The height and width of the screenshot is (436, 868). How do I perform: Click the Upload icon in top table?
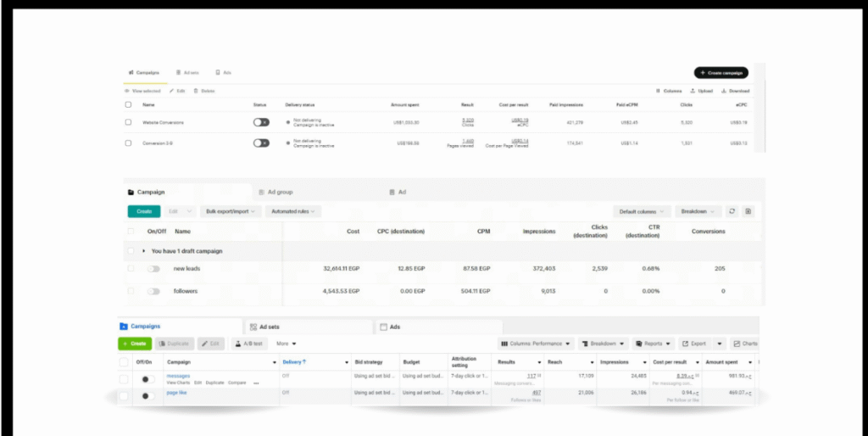click(693, 91)
